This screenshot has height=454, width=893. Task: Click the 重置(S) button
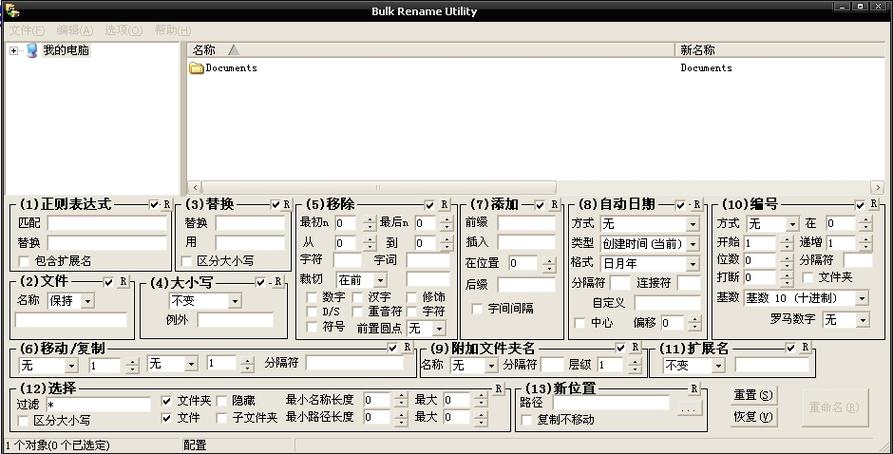pos(753,395)
